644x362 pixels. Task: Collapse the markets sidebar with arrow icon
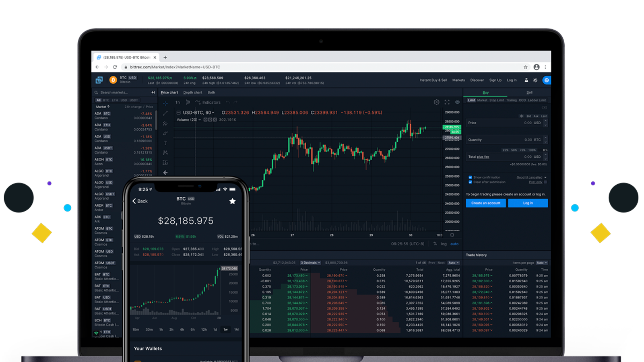(x=153, y=93)
